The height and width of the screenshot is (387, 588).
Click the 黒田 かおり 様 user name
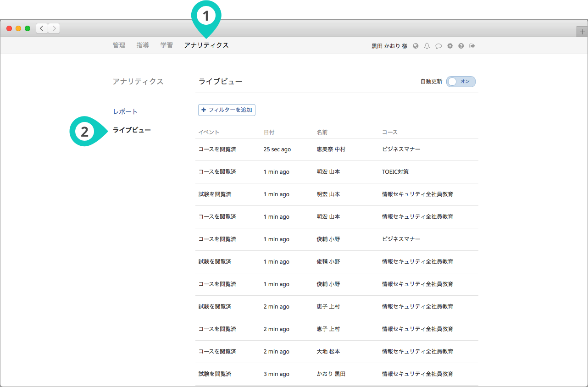tap(389, 46)
